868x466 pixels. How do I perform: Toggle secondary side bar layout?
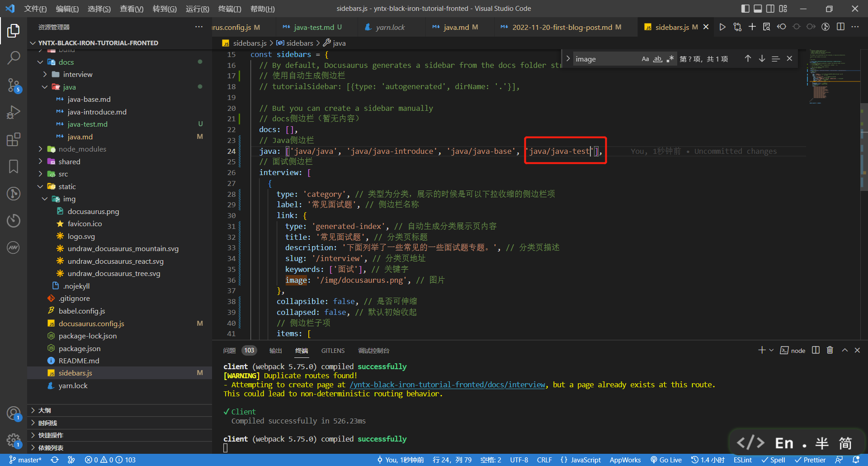[770, 9]
